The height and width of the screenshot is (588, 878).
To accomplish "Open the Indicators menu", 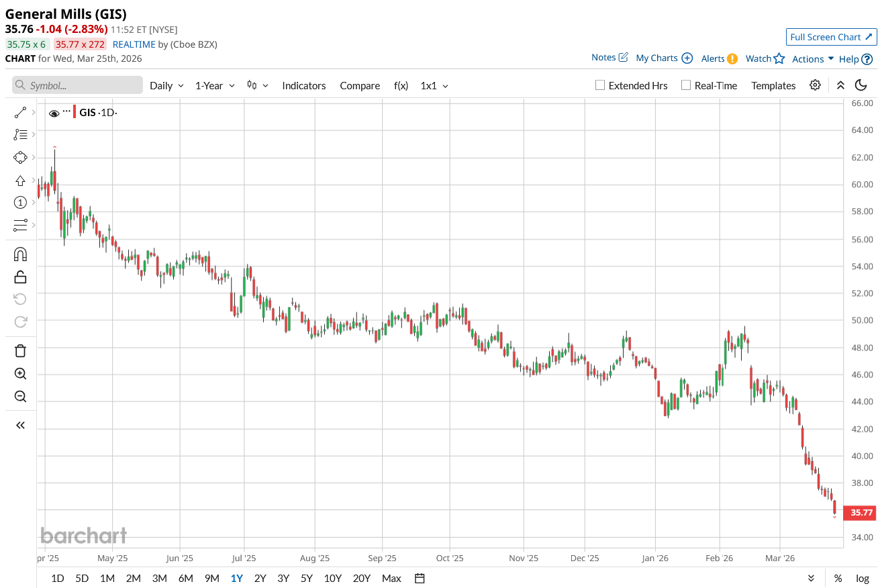I will (304, 85).
